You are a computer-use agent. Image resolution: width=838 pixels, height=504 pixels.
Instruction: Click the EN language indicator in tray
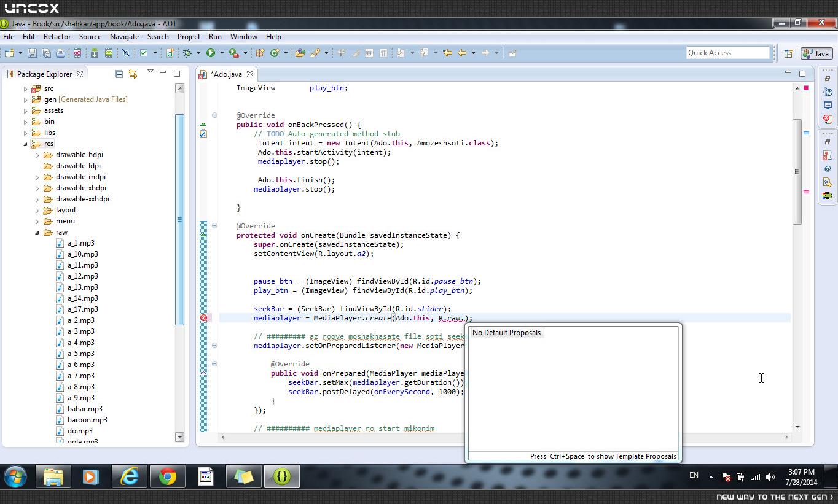[694, 475]
